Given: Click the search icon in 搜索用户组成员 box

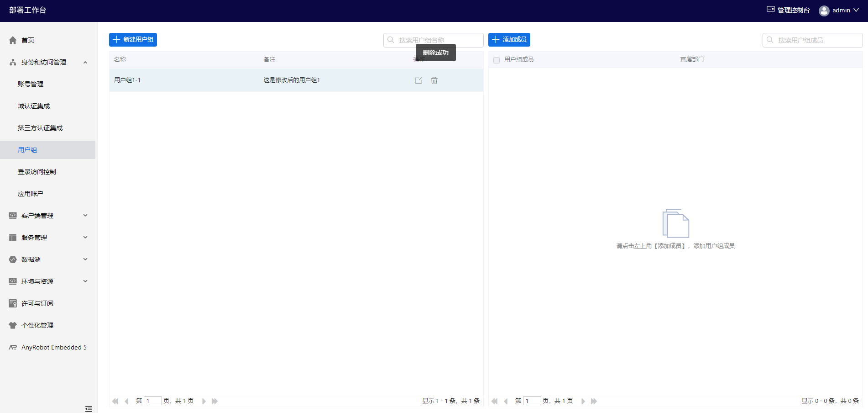Looking at the screenshot, I should click(770, 40).
